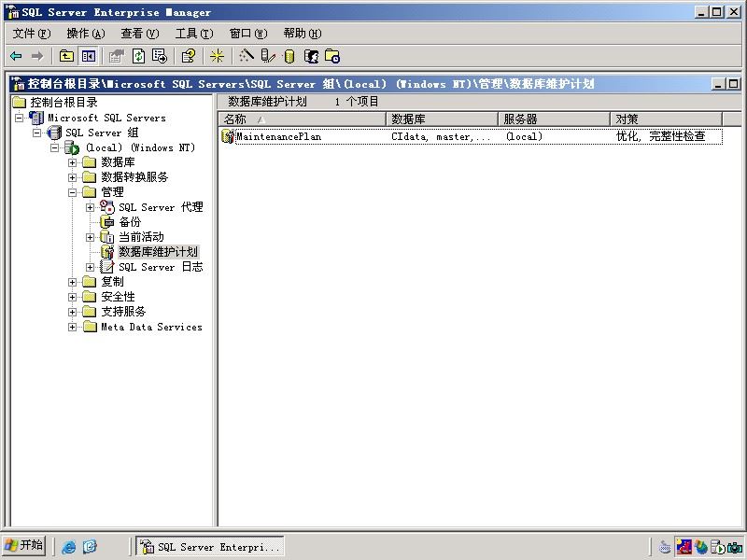
Task: Select the 备份 tree item
Action: (x=130, y=222)
